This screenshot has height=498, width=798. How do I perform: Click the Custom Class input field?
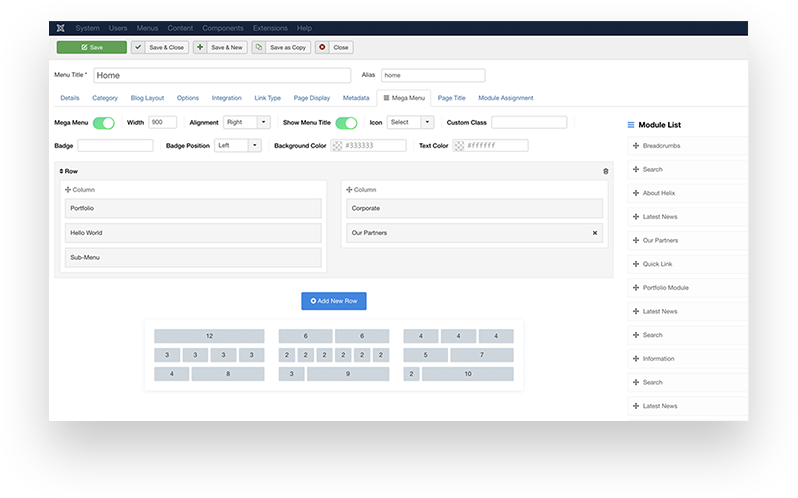528,122
